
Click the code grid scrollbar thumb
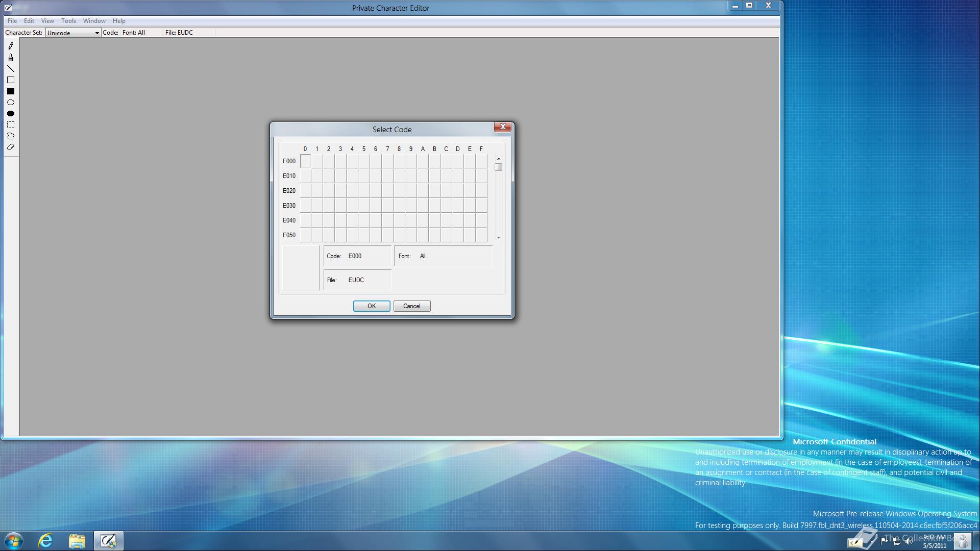click(499, 167)
